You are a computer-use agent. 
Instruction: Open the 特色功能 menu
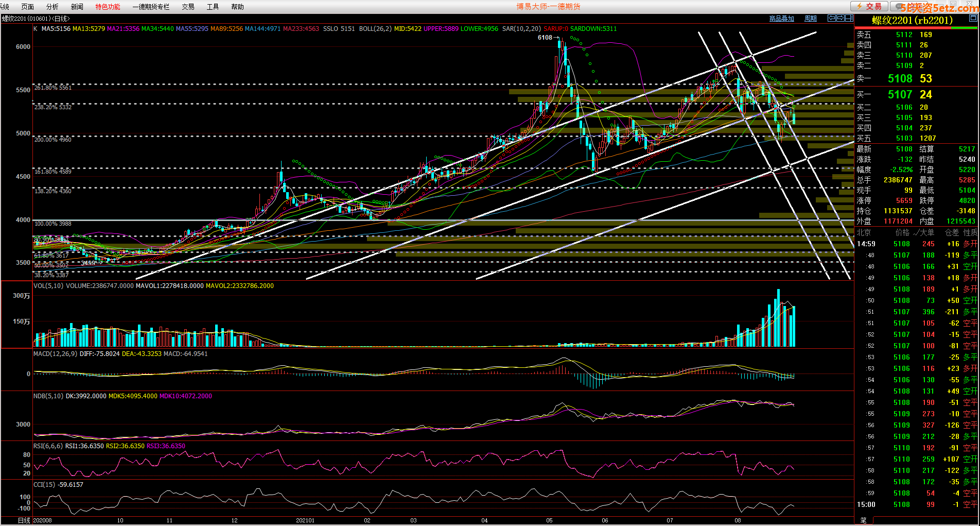pos(108,7)
